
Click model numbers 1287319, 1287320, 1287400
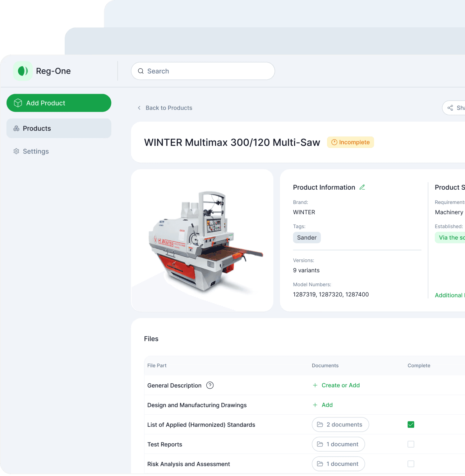coord(331,294)
